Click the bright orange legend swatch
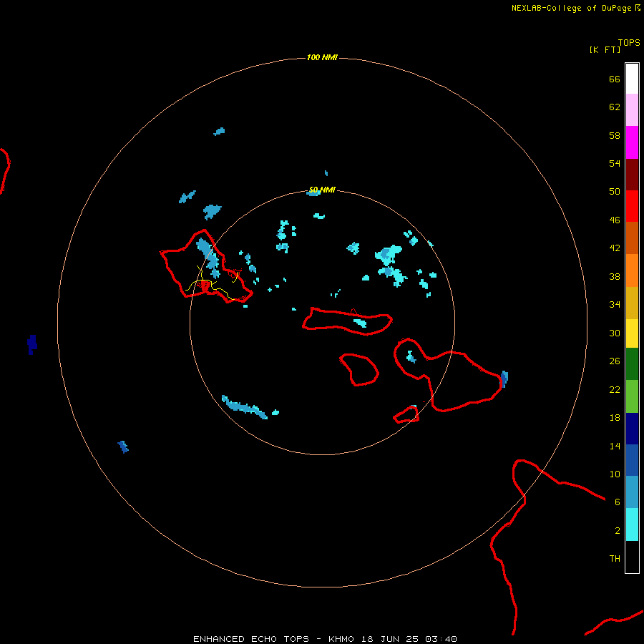 click(632, 270)
